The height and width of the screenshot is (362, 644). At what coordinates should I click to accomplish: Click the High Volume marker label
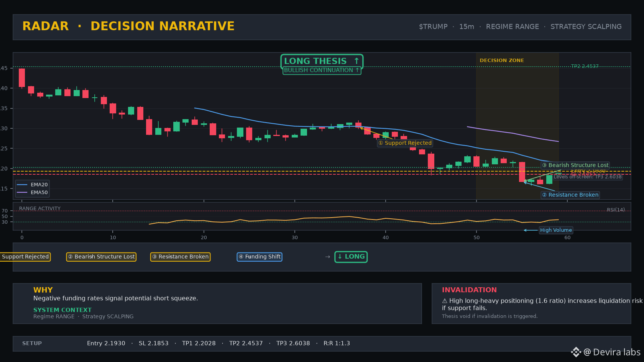556,230
